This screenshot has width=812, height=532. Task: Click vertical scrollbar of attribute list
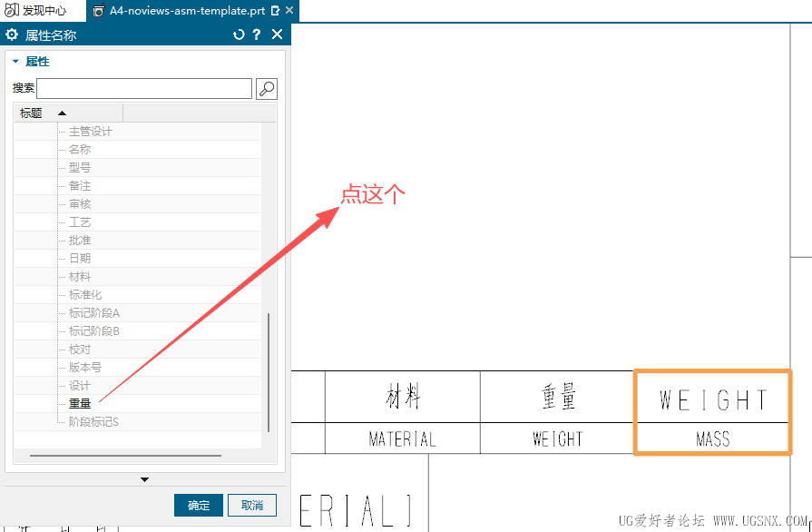[x=269, y=372]
